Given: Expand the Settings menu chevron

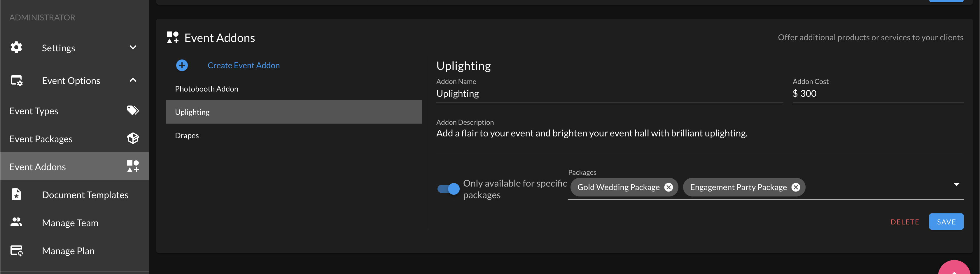Looking at the screenshot, I should point(133,48).
